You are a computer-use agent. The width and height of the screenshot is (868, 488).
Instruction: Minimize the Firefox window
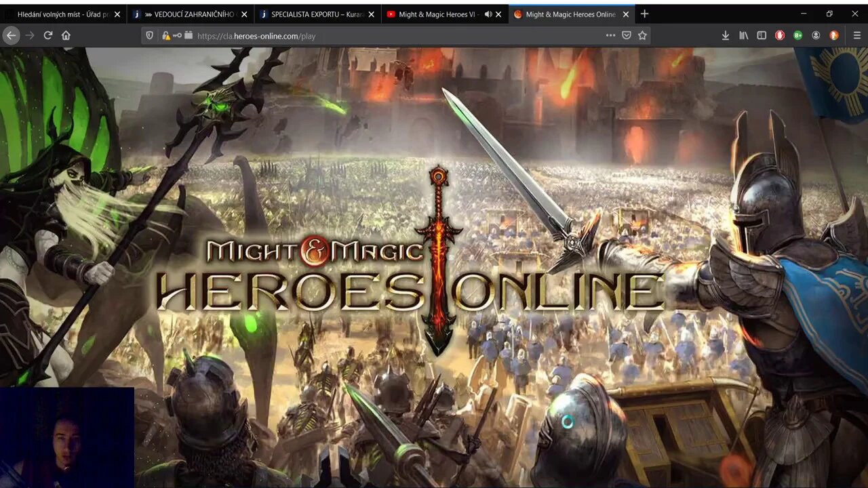(x=804, y=14)
